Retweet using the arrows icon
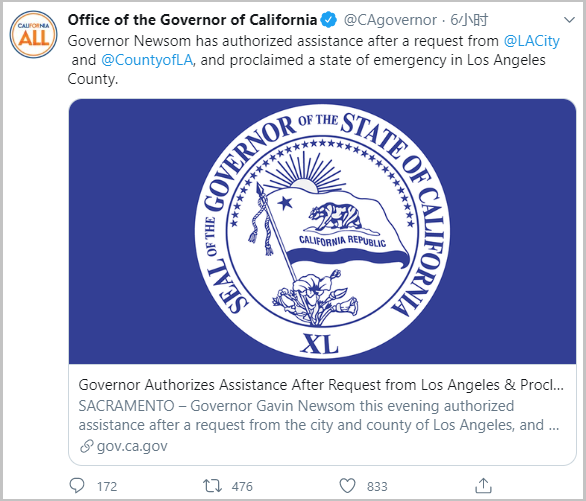Viewport: 586px width, 501px height. (212, 486)
